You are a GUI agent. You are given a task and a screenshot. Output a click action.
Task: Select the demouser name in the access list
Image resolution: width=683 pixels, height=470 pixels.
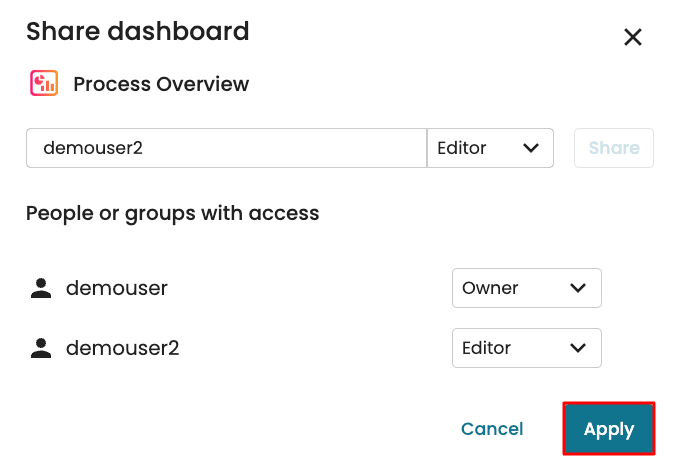116,289
